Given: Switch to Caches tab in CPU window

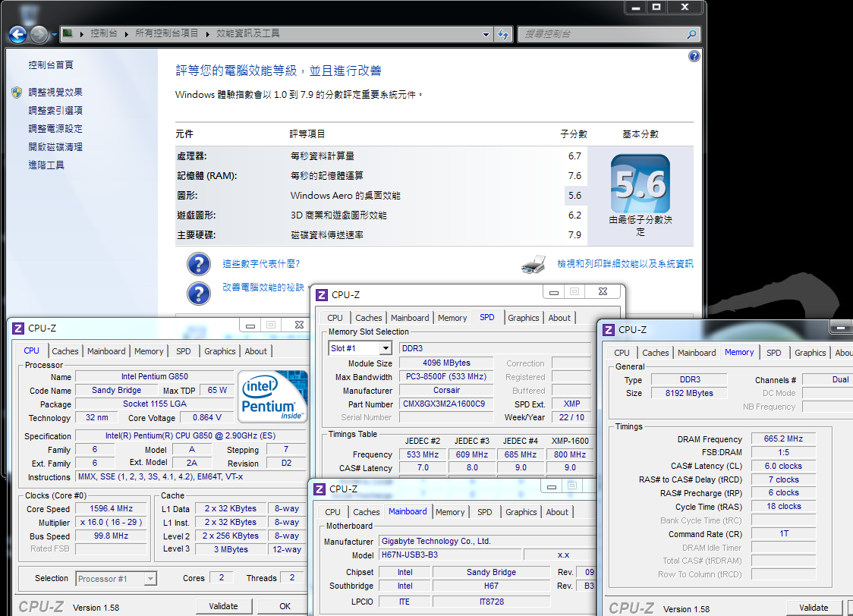Looking at the screenshot, I should coord(65,351).
